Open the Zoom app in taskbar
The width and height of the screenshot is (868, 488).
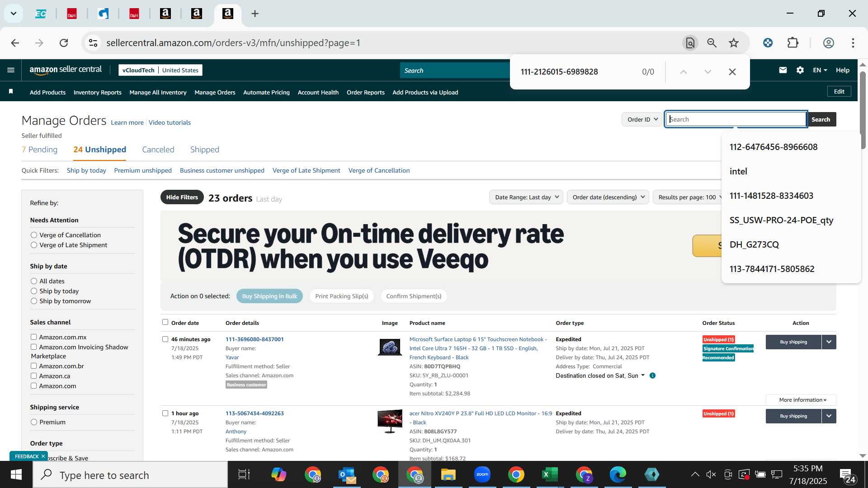click(x=482, y=474)
